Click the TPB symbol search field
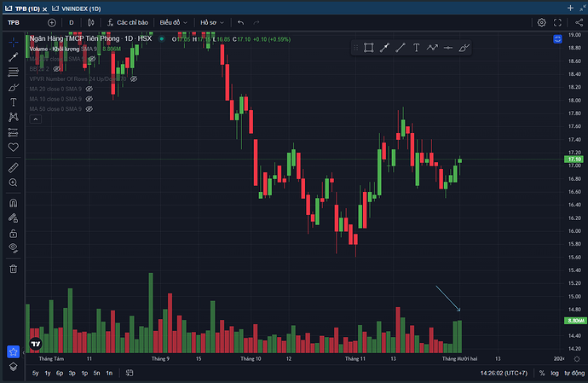The width and height of the screenshot is (588, 383). coord(21,21)
